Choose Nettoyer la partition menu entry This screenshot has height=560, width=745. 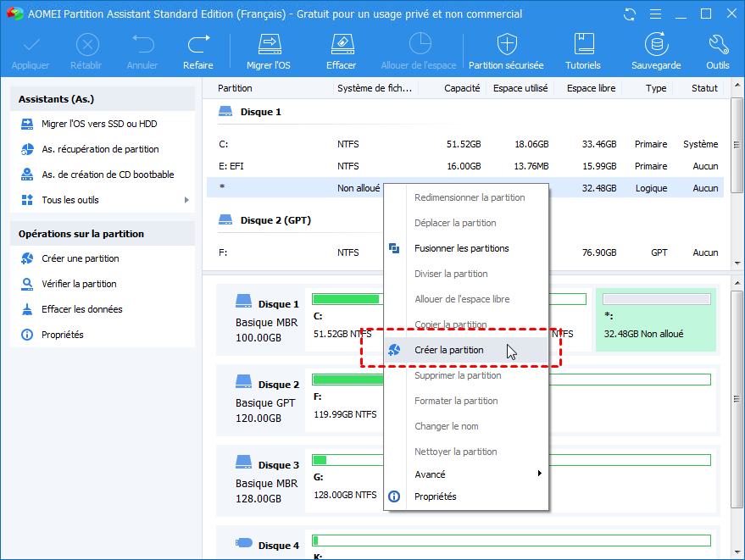(x=465, y=452)
